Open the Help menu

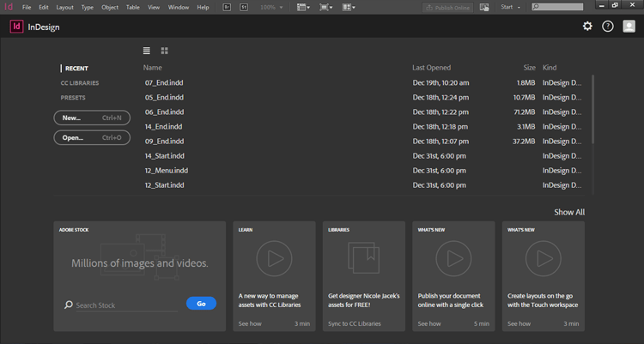point(203,7)
